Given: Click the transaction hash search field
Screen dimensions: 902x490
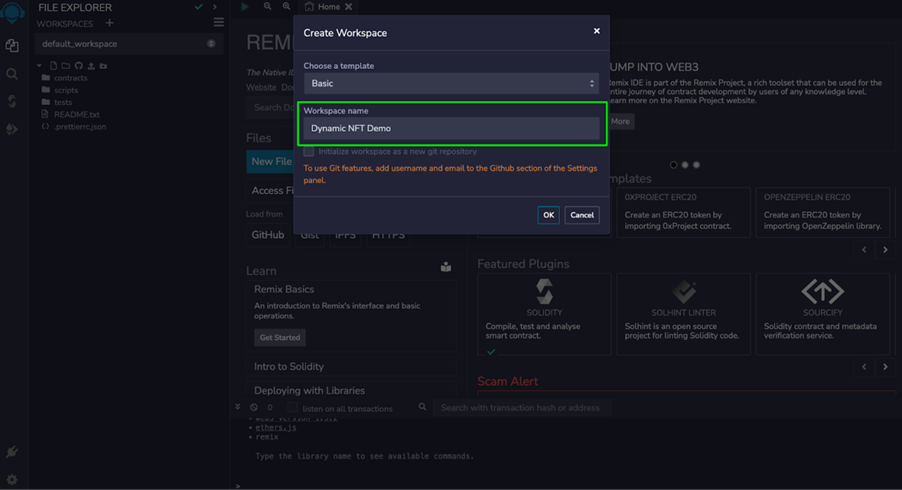Looking at the screenshot, I should [521, 408].
